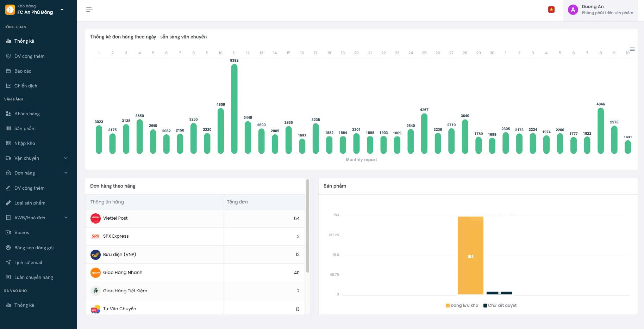Image resolution: width=644 pixels, height=329 pixels.
Task: Expand the Đơn hàng submenu
Action: 65,173
